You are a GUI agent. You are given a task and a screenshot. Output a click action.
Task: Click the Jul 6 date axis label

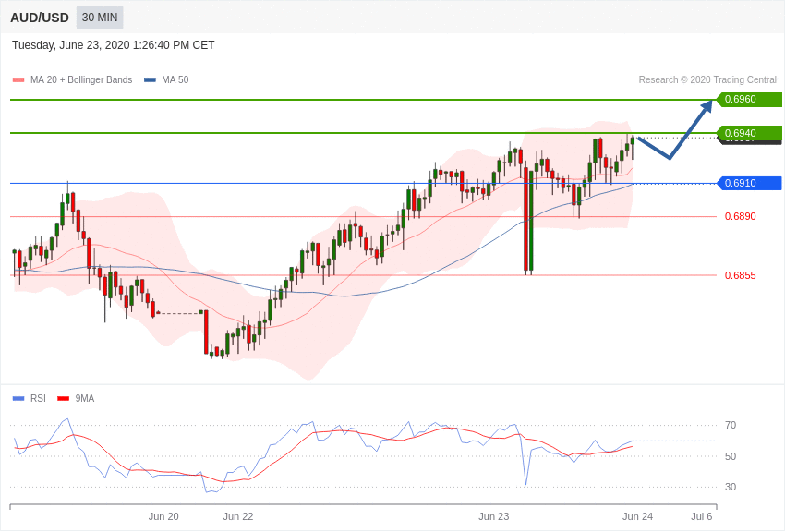(702, 516)
